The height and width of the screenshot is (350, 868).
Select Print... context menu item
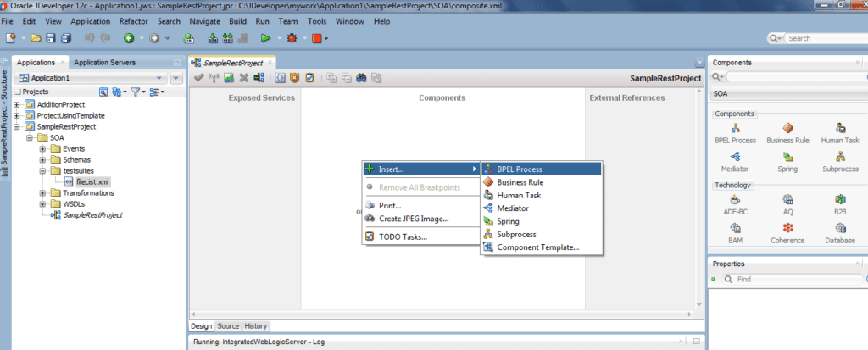click(420, 205)
